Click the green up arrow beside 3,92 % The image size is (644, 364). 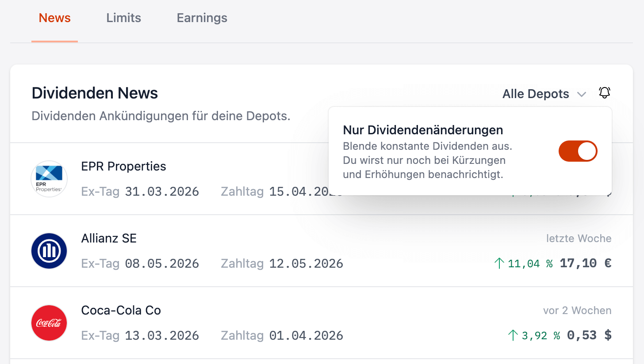pos(513,336)
